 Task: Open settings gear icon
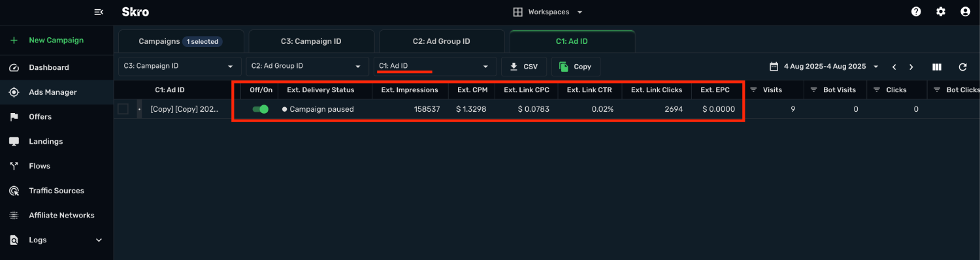(x=941, y=12)
